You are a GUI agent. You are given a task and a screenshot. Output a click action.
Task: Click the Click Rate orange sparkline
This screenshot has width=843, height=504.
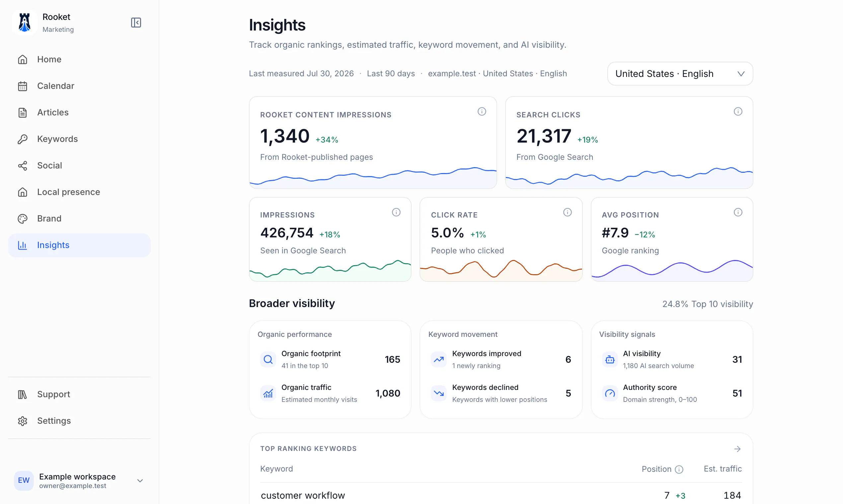click(x=501, y=270)
